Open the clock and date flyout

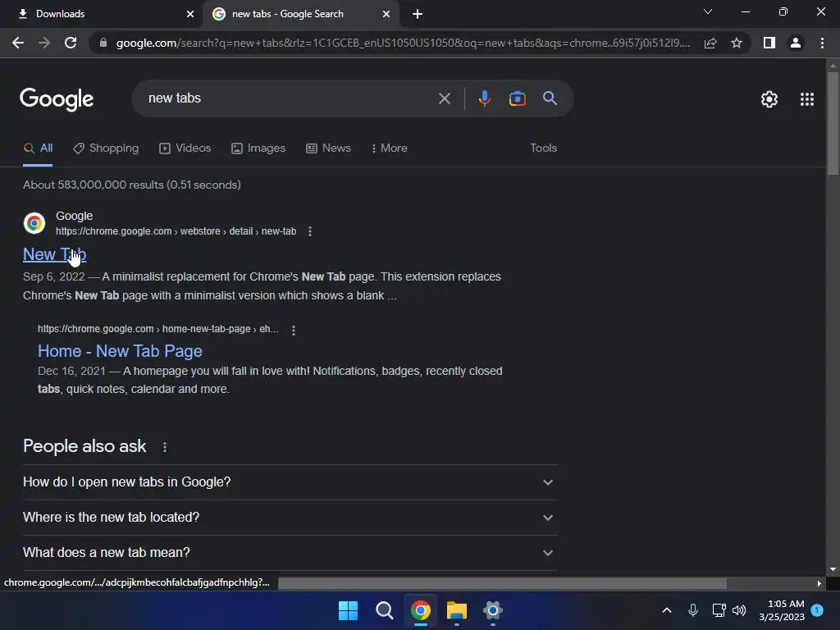[782, 610]
